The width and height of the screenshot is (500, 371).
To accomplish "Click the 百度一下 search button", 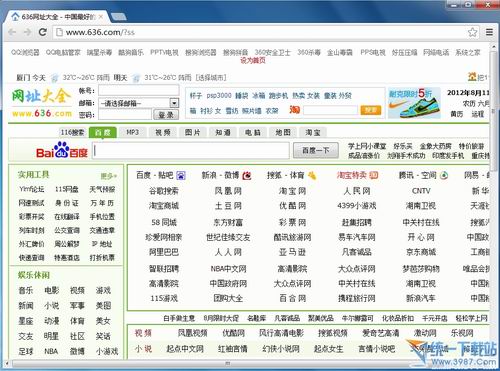I will coord(315,150).
